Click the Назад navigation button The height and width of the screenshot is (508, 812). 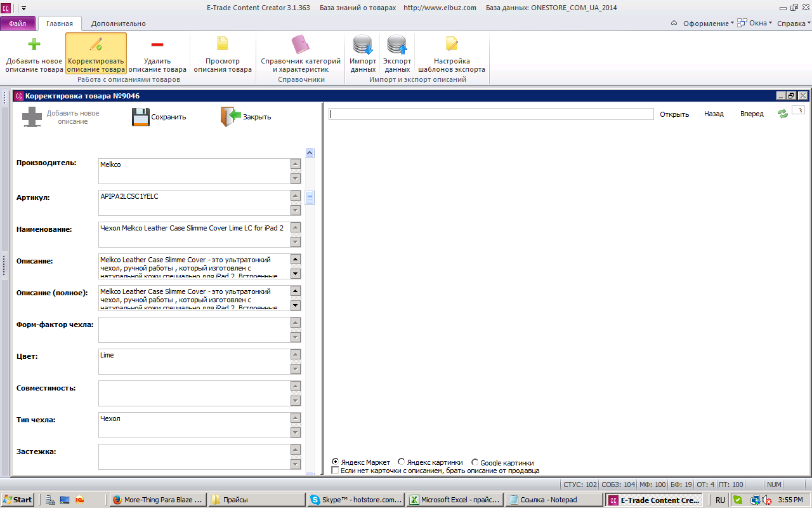[714, 114]
